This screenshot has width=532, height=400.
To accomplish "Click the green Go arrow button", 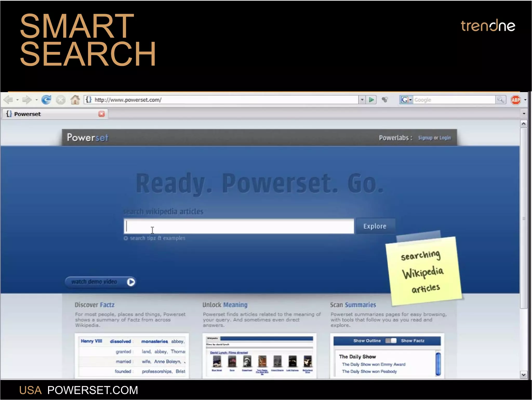I will [x=371, y=100].
